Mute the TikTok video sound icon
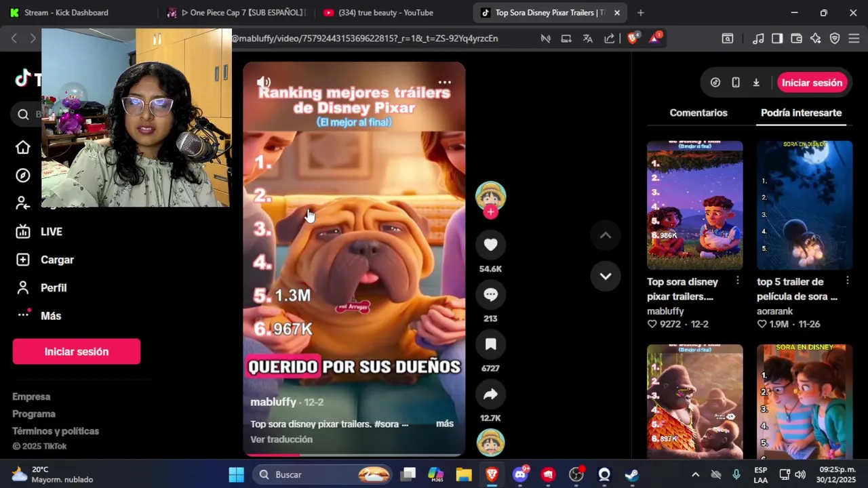The width and height of the screenshot is (868, 488). pos(263,82)
